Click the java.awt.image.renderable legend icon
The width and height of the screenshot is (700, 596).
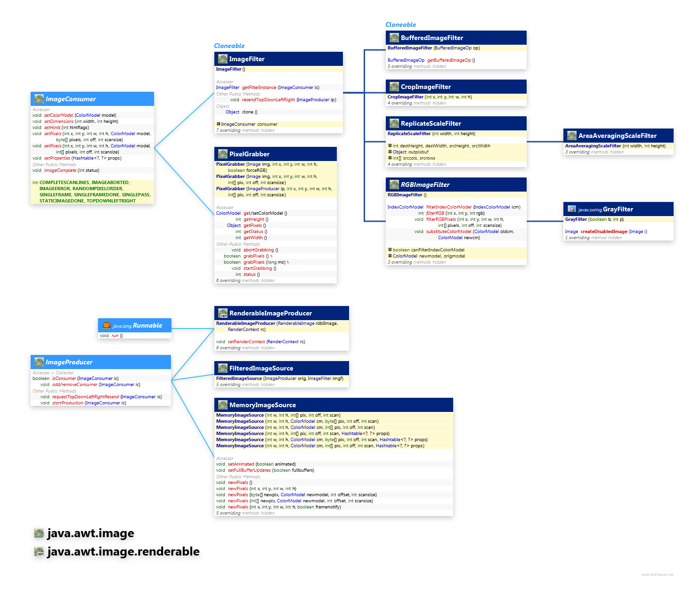pyautogui.click(x=39, y=551)
